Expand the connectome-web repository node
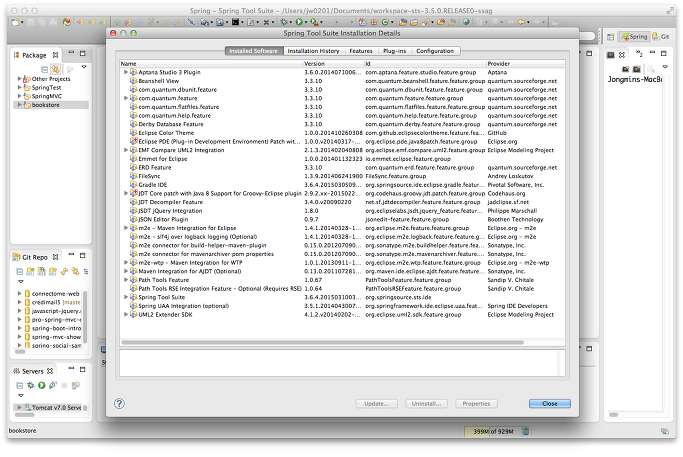The image size is (683, 457). point(19,294)
